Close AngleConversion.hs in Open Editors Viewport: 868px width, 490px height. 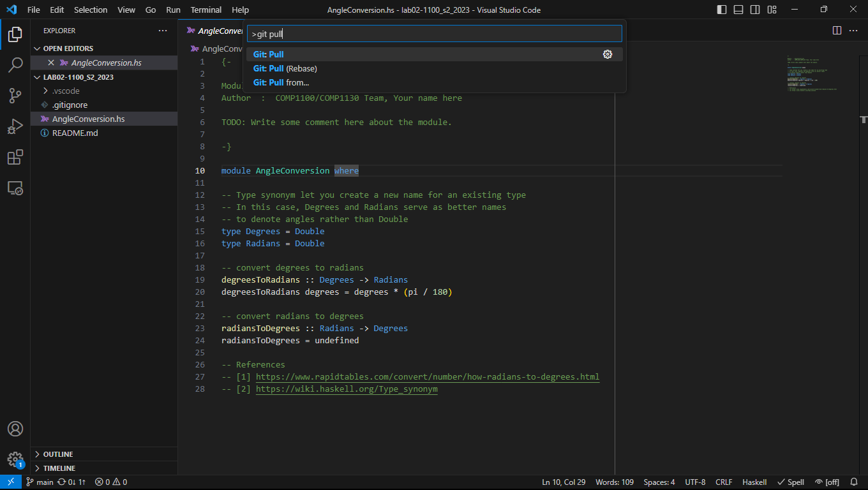[x=51, y=63]
